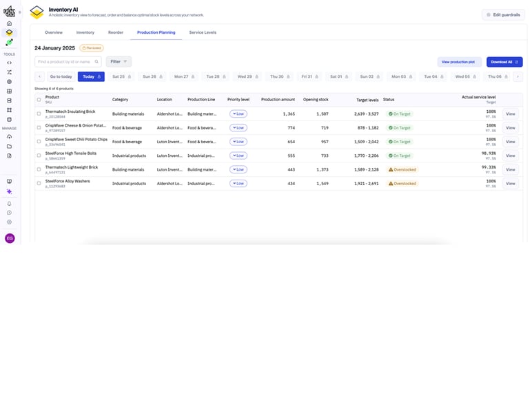The width and height of the screenshot is (532, 413).
Task: Select the Inventory AI stacked layers sidebar icon
Action: point(9,32)
